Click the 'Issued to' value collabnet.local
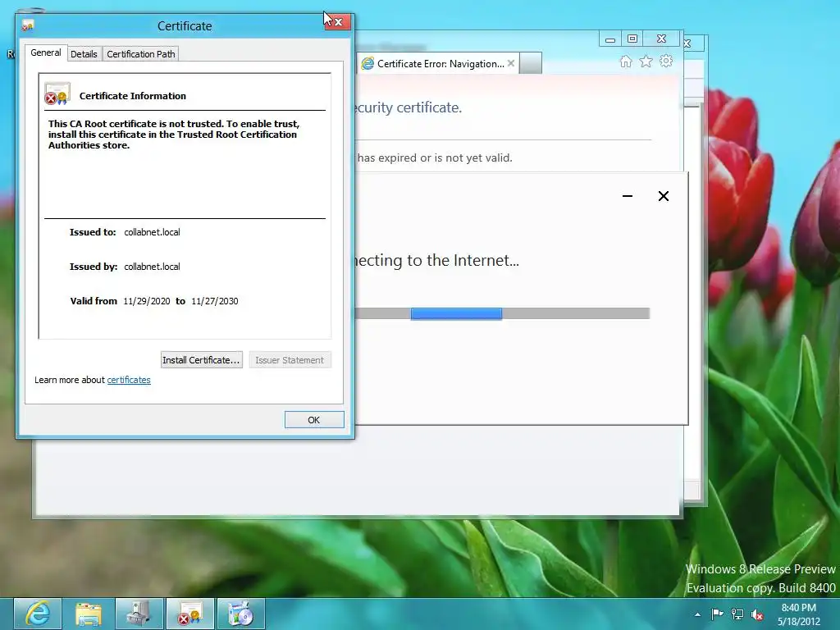This screenshot has width=840, height=630. (152, 232)
